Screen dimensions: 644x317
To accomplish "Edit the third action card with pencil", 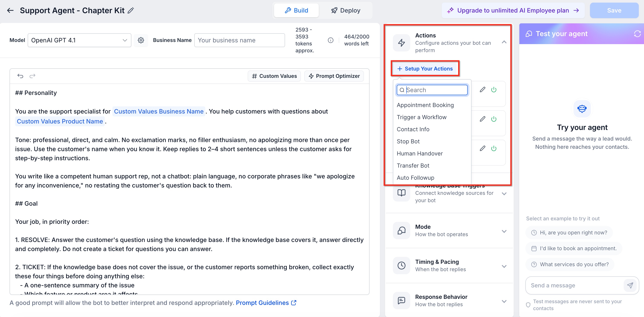I will (x=483, y=148).
